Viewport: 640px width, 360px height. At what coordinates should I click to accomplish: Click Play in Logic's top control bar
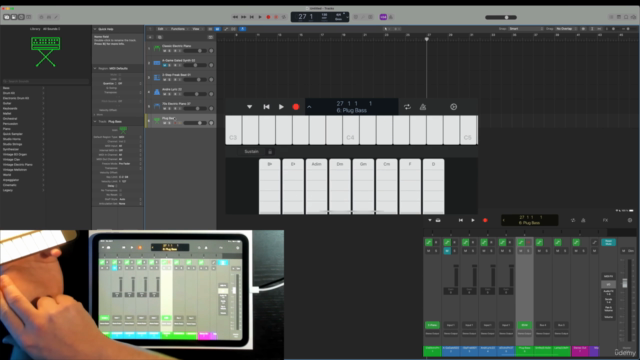[260, 17]
